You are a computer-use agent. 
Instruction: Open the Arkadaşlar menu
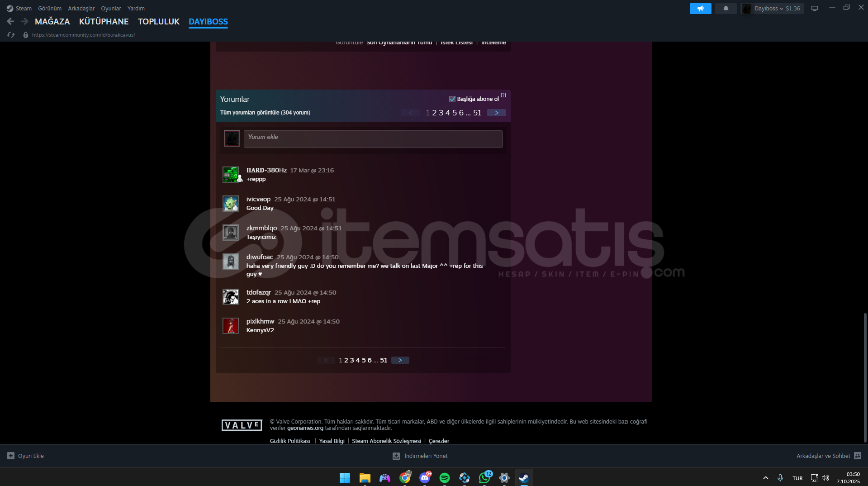point(81,9)
